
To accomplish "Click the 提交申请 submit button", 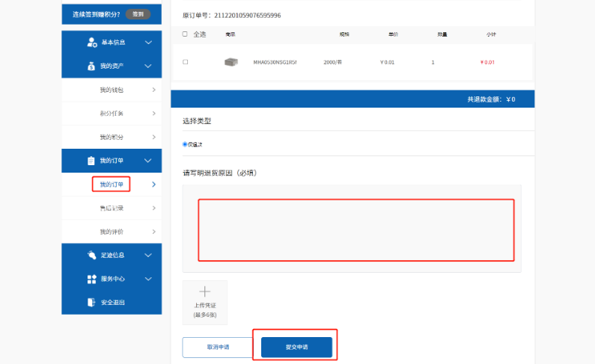I will point(296,347).
